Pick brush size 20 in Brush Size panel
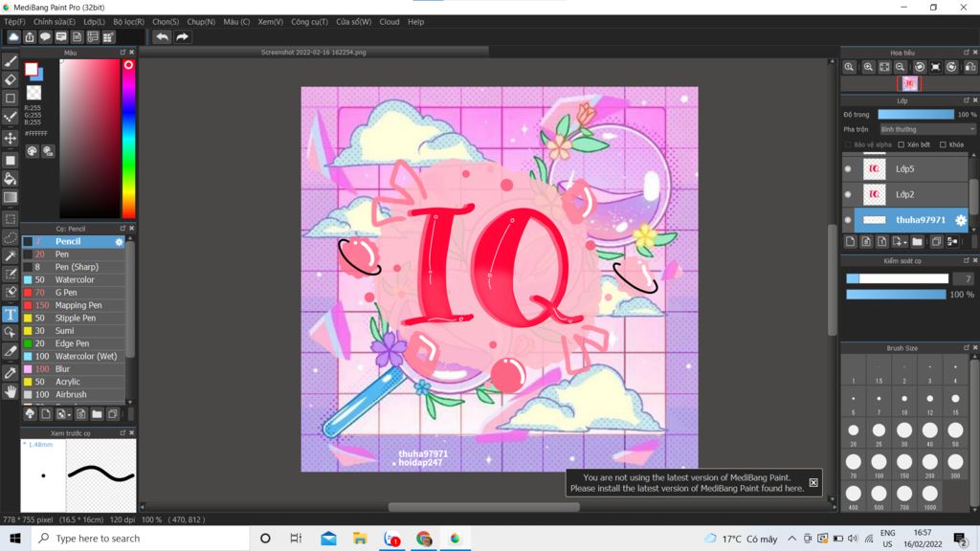 tap(853, 430)
